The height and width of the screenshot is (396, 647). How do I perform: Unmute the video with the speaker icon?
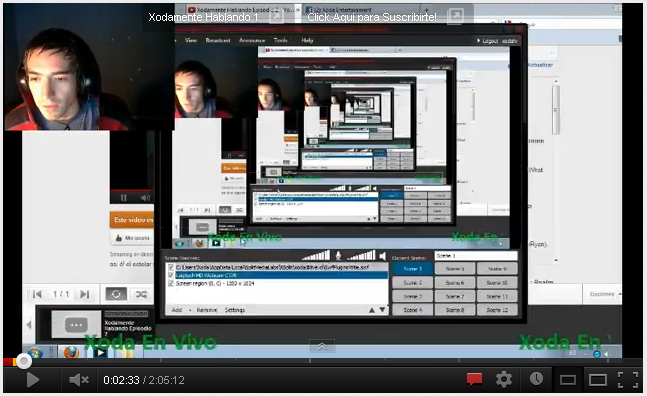tap(78, 380)
